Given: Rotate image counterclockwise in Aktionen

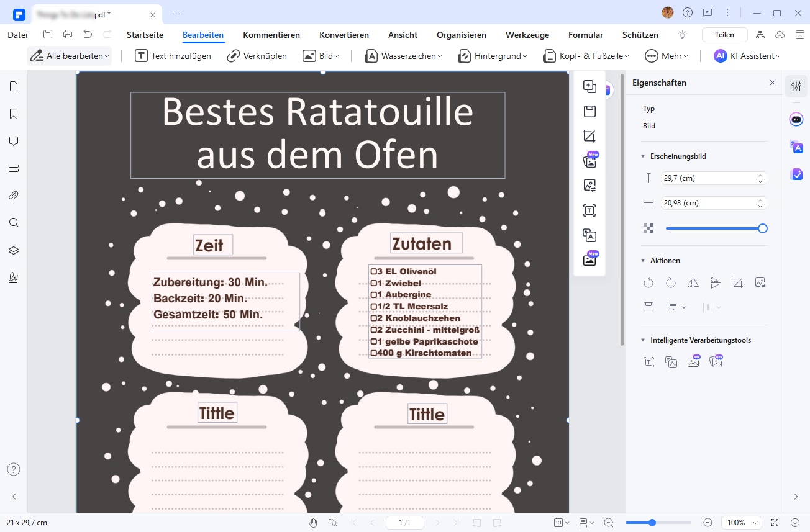Looking at the screenshot, I should [x=648, y=283].
